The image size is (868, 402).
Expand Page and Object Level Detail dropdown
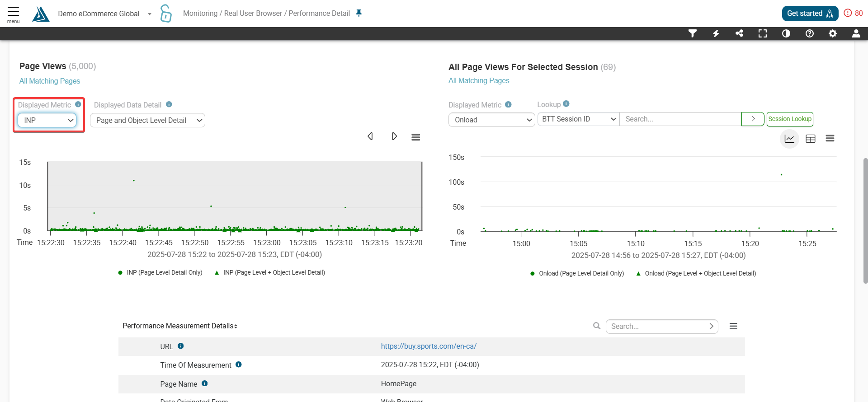tap(147, 120)
